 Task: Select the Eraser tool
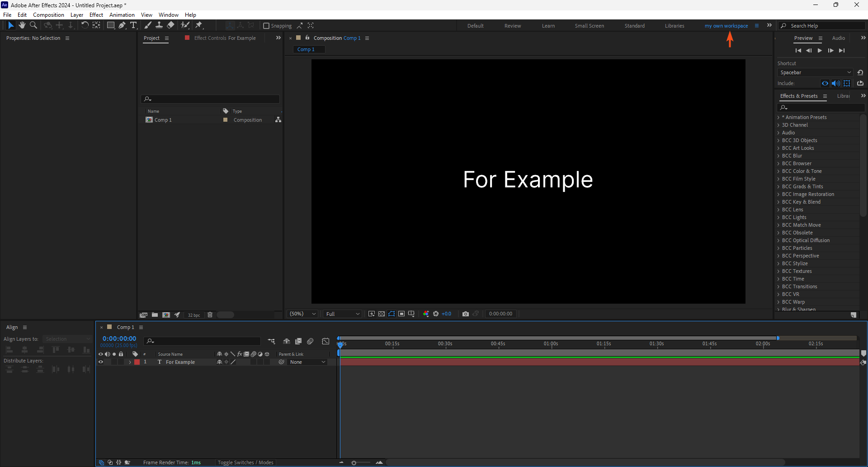(170, 25)
